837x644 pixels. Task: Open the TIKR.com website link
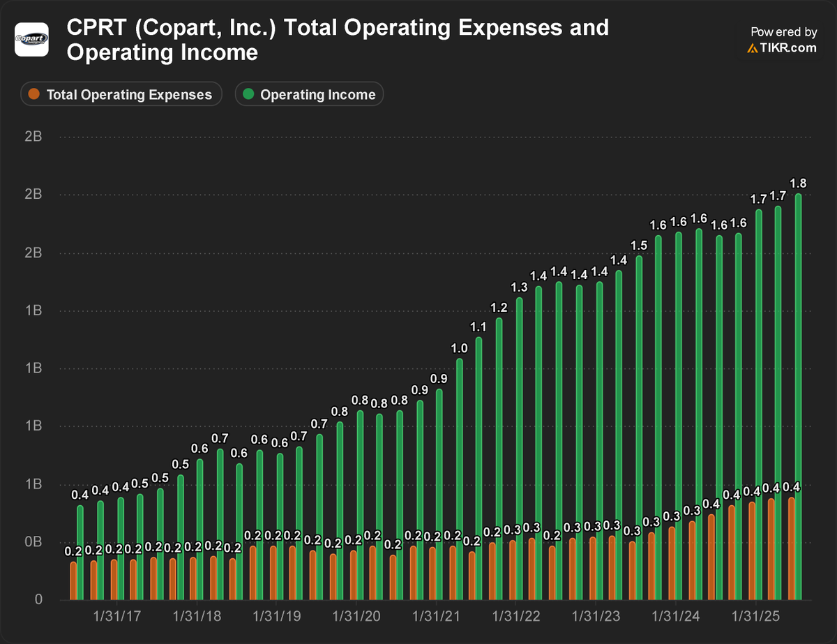pos(787,48)
